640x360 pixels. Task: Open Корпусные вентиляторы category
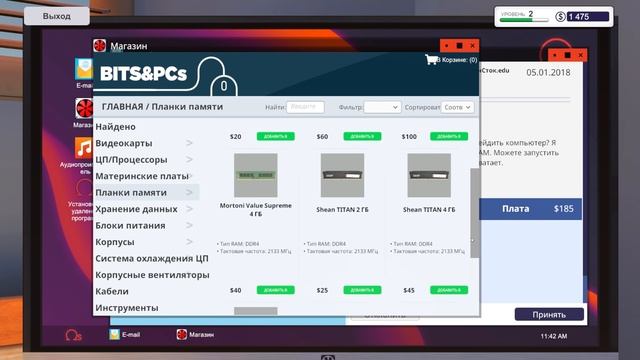click(x=152, y=275)
